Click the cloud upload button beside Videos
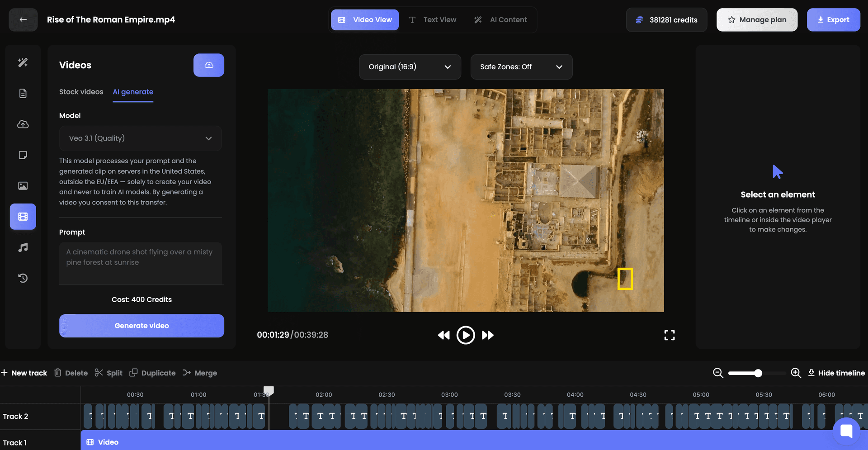Image resolution: width=868 pixels, height=450 pixels. pyautogui.click(x=209, y=65)
